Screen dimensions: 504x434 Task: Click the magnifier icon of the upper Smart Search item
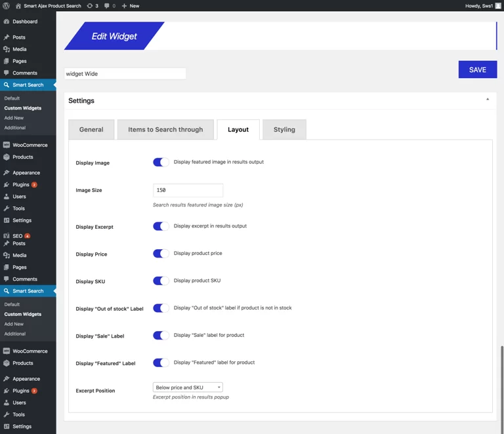pyautogui.click(x=7, y=85)
